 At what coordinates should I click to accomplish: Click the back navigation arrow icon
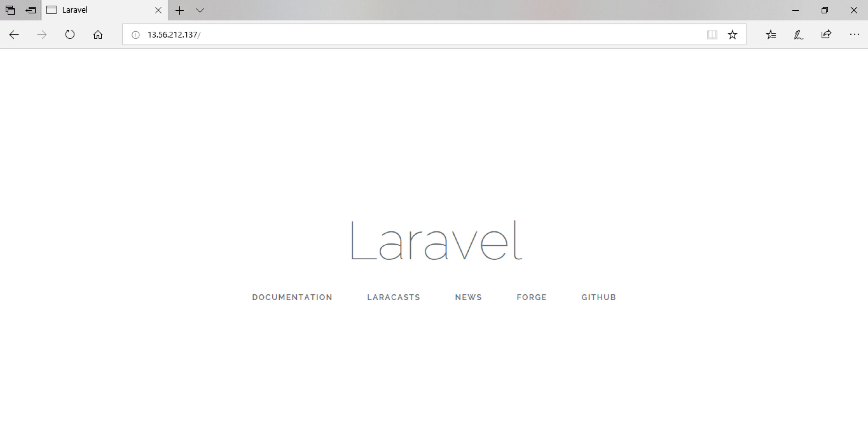tap(13, 34)
